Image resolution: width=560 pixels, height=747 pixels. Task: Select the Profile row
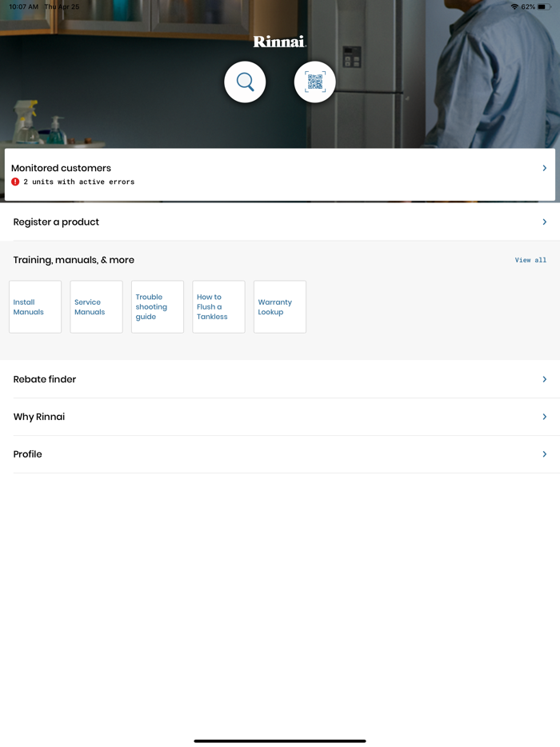[x=280, y=454]
